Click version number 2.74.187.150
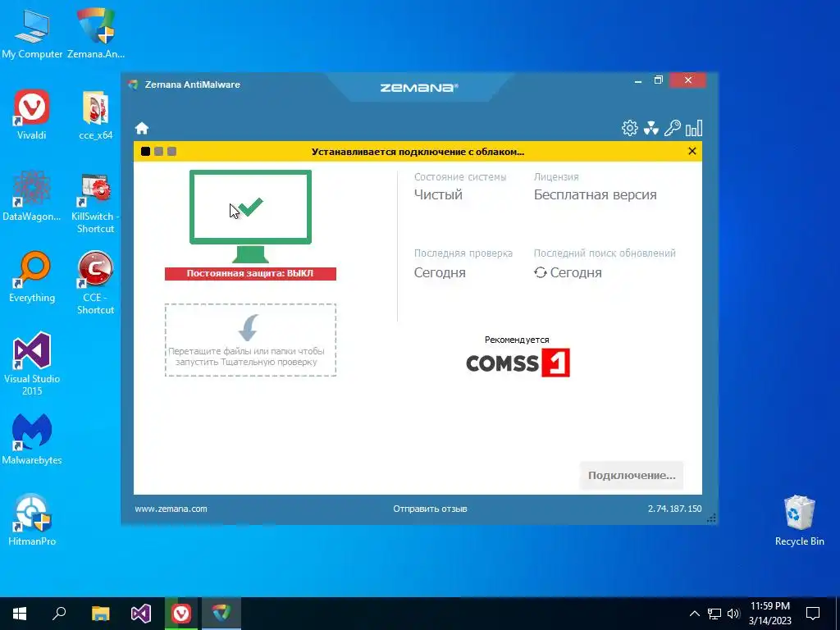 tap(674, 509)
